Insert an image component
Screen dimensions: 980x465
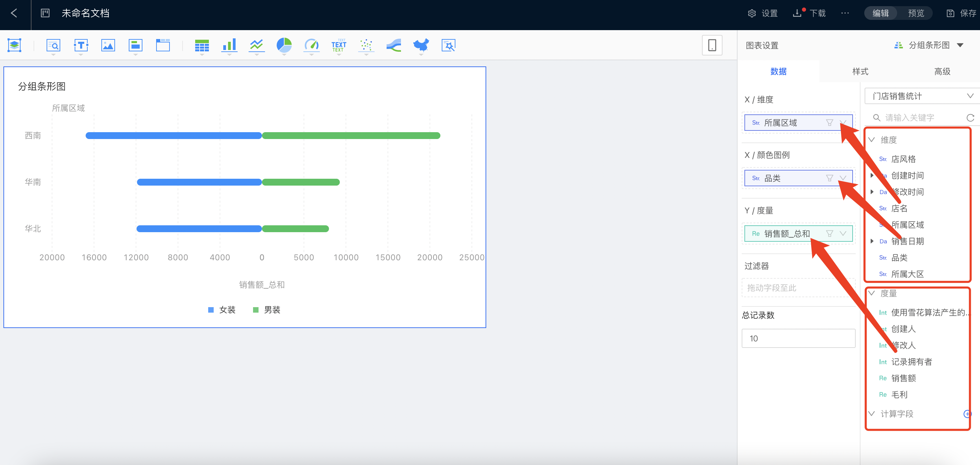[x=108, y=45]
